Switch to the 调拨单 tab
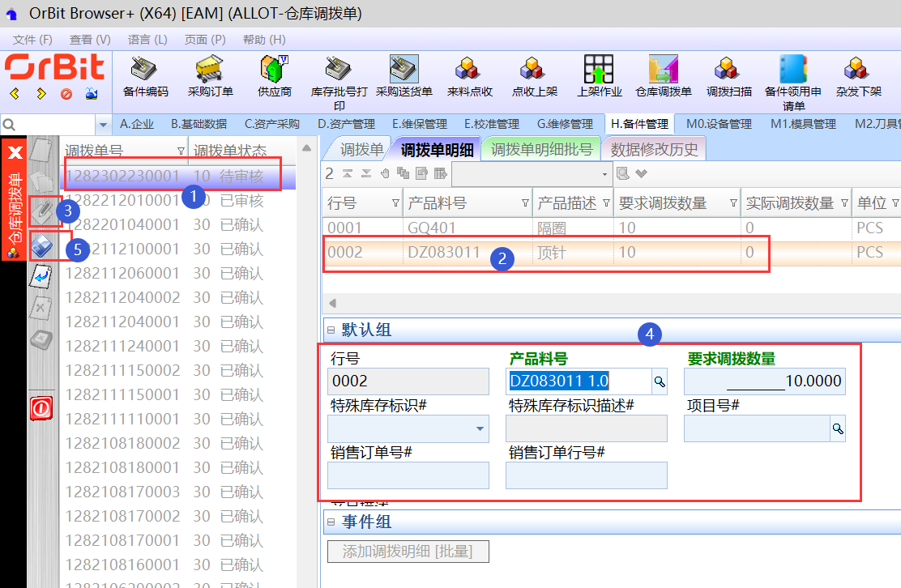 pos(361,150)
